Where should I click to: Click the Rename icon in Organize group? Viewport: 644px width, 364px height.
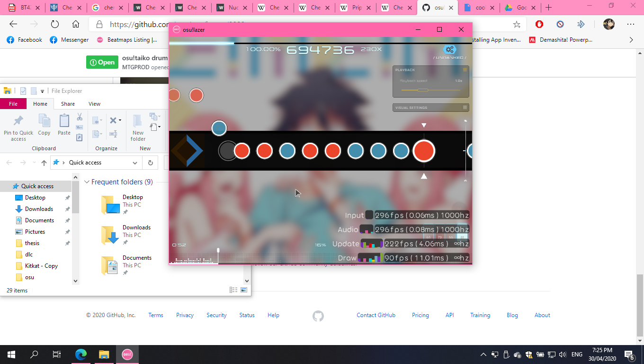pyautogui.click(x=113, y=134)
